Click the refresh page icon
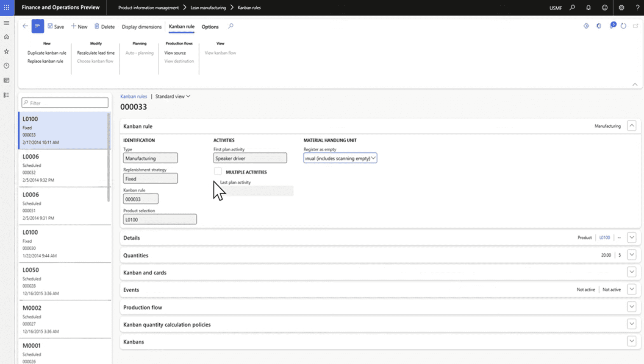The width and height of the screenshot is (644, 364). [x=623, y=26]
